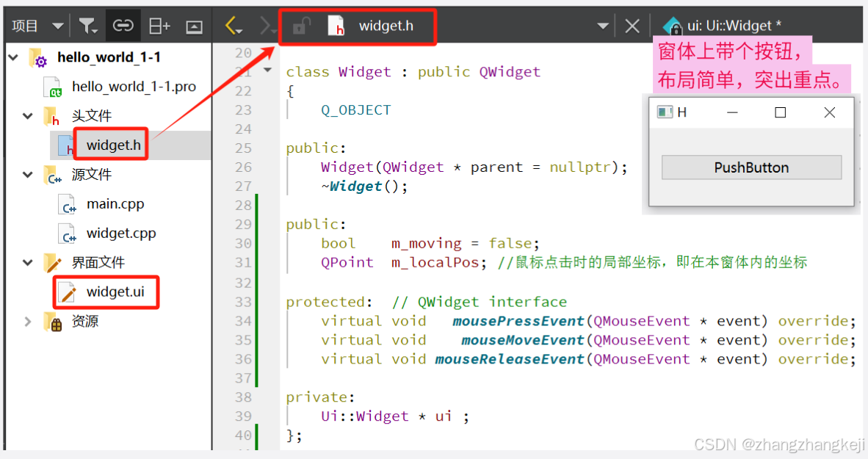Screen dimensions: 868x459
Task: Click the widget.cpp file icon
Action: click(67, 234)
